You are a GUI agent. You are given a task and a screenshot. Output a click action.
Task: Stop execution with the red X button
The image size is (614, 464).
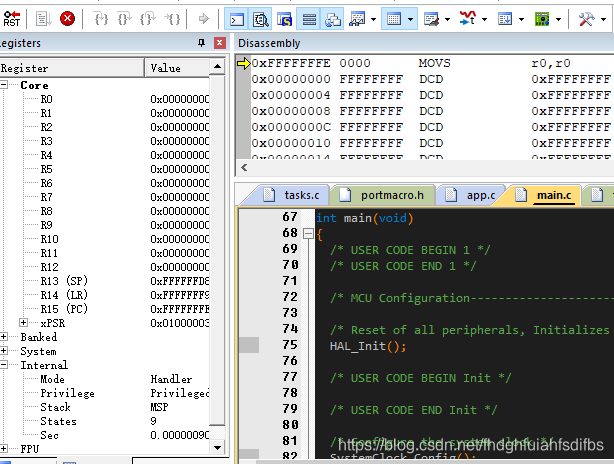67,19
